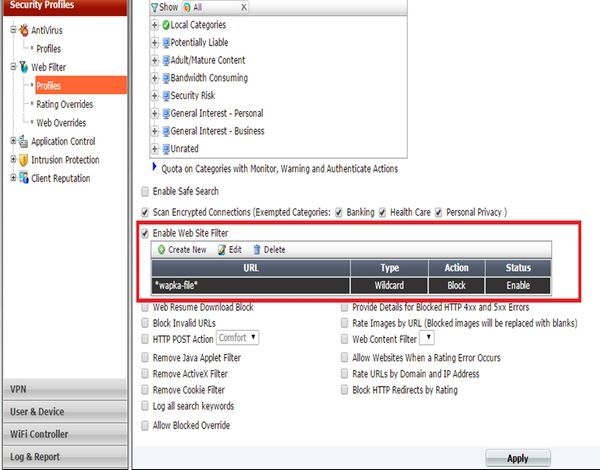Click the Adult/Mature Content category icon
Screen dimensions: 600x470
[166, 60]
